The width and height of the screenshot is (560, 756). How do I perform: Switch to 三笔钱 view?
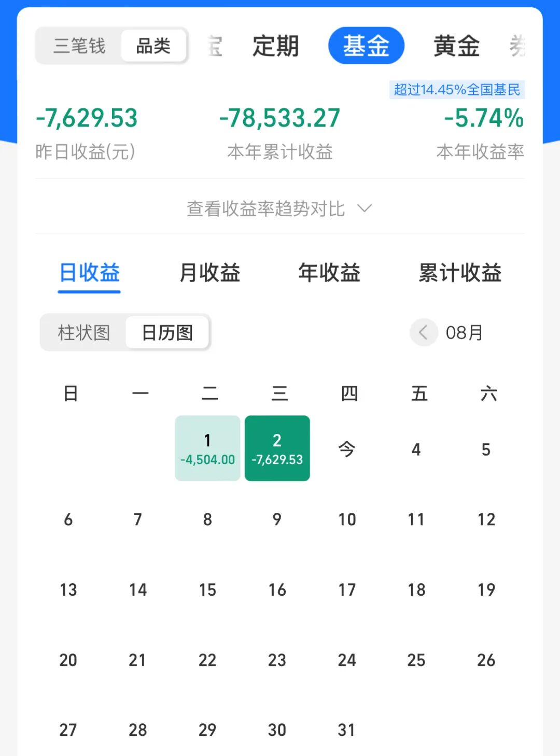79,46
